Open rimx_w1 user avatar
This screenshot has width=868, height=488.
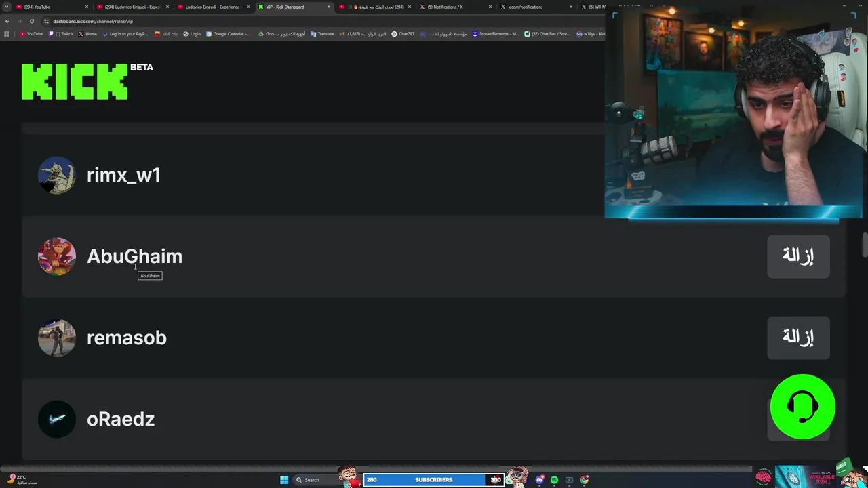57,175
